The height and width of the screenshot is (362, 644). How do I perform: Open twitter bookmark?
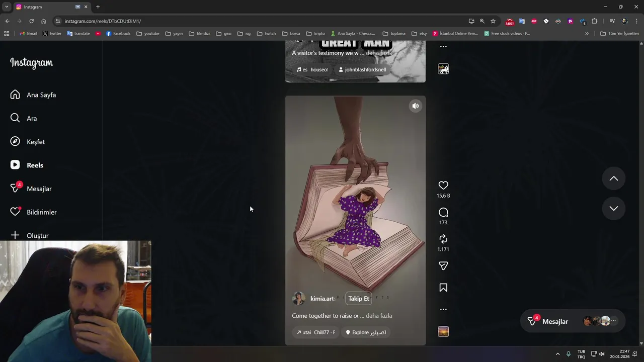pos(52,34)
